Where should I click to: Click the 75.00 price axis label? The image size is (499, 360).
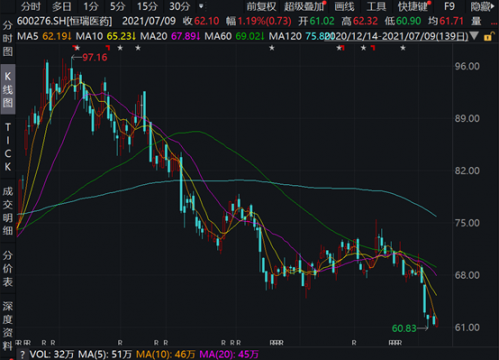[x=467, y=223]
